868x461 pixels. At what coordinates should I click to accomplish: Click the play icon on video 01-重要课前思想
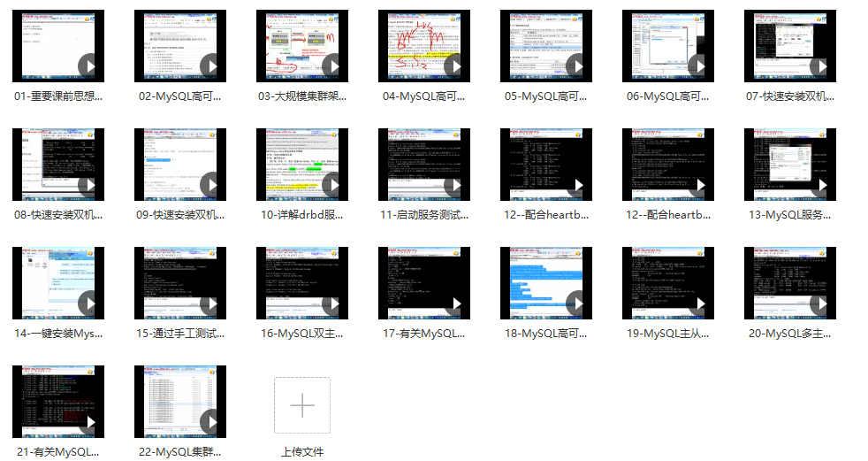pyautogui.click(x=89, y=67)
